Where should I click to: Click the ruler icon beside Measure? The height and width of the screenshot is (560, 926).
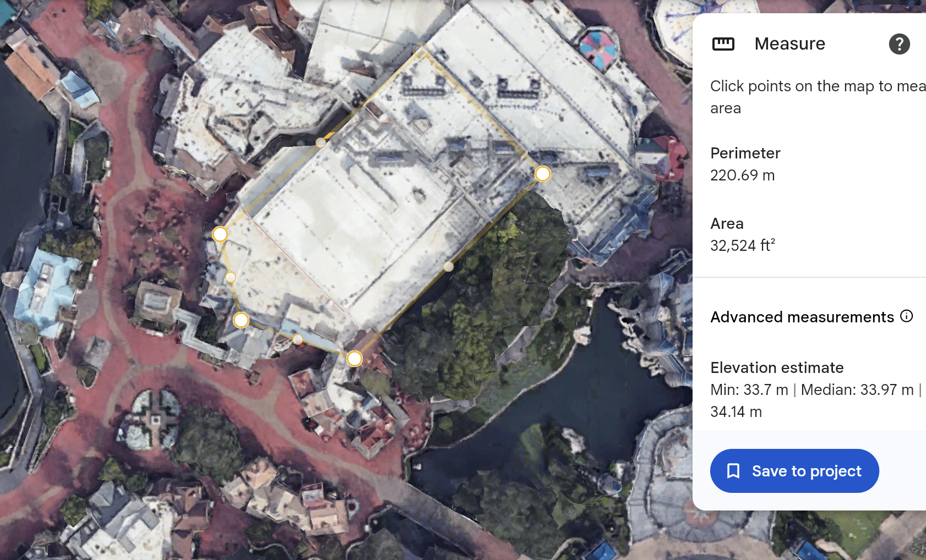coord(723,44)
